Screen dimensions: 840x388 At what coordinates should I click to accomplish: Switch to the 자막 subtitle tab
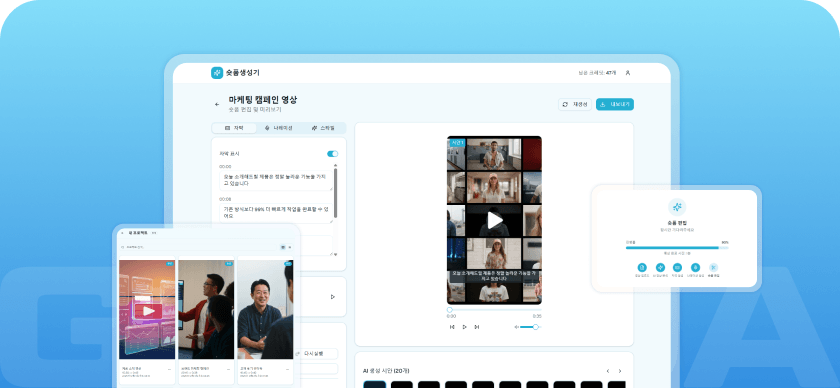coord(234,128)
